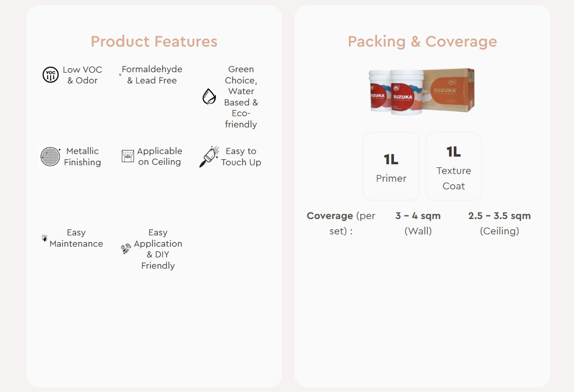This screenshot has width=574, height=392.
Task: Select the 1L Primer card
Action: (391, 166)
